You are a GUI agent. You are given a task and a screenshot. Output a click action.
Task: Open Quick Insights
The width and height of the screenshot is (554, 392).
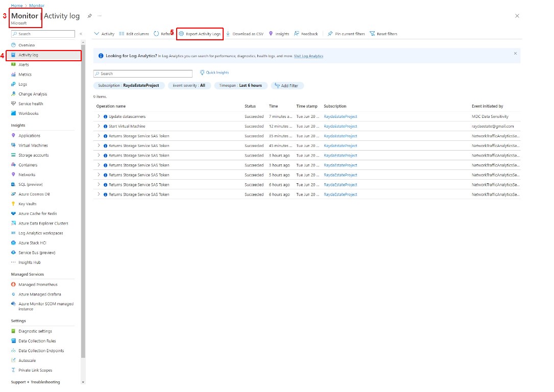[214, 72]
